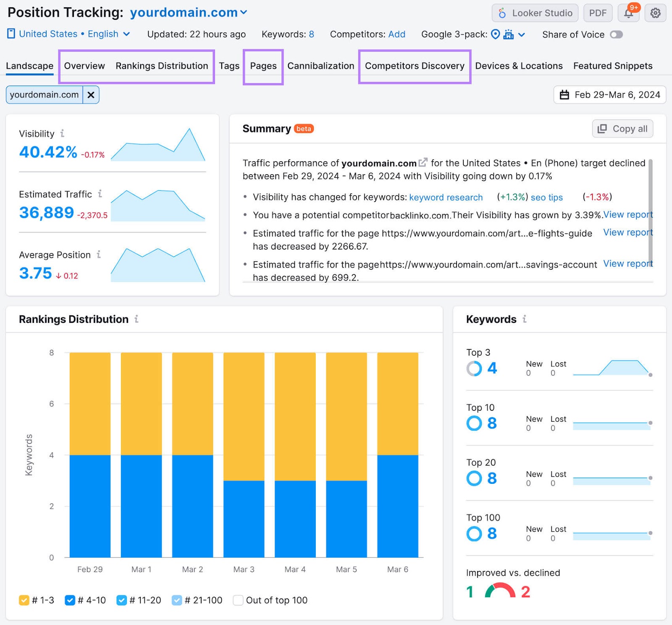This screenshot has height=625, width=672.
Task: Select the Google 3-pack map pin icon
Action: pyautogui.click(x=496, y=34)
